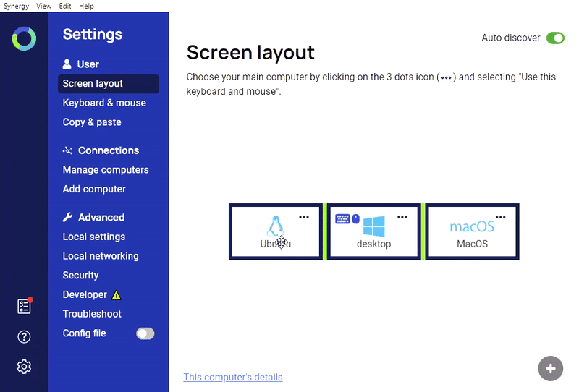Click the settings gear icon
This screenshot has width=579, height=392.
click(x=24, y=367)
